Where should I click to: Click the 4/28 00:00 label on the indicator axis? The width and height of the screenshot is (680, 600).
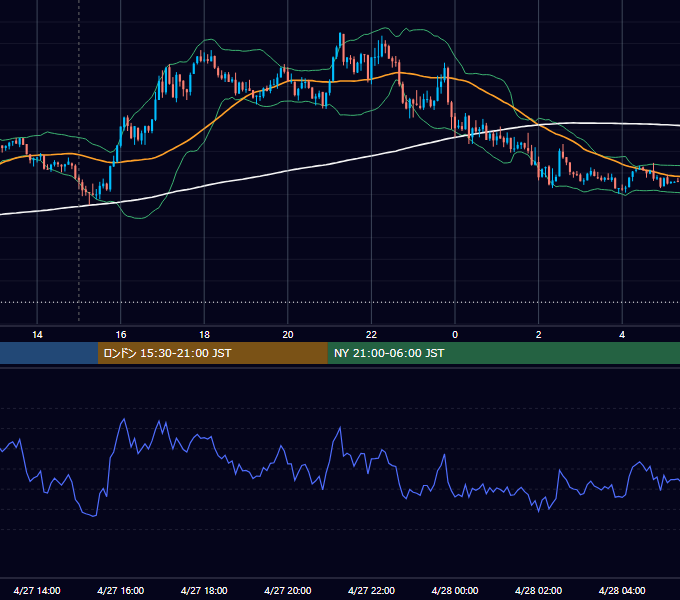click(455, 590)
